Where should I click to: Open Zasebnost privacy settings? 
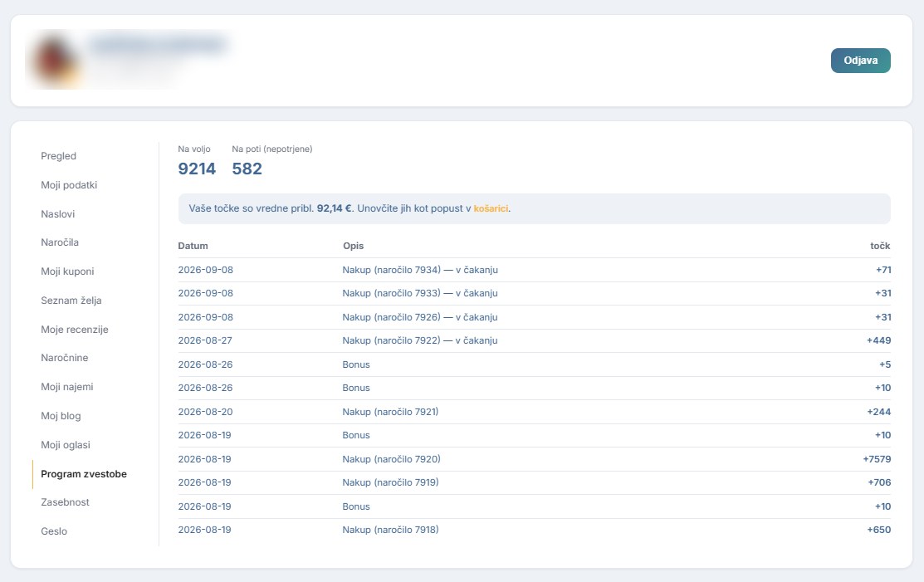point(65,502)
